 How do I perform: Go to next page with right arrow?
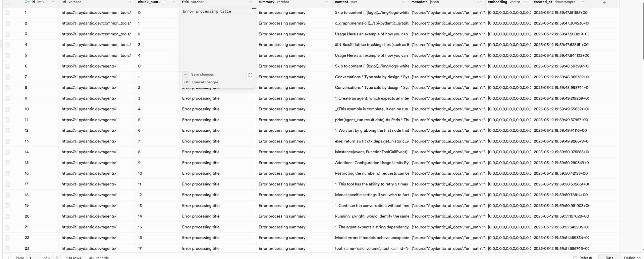[x=56, y=257]
